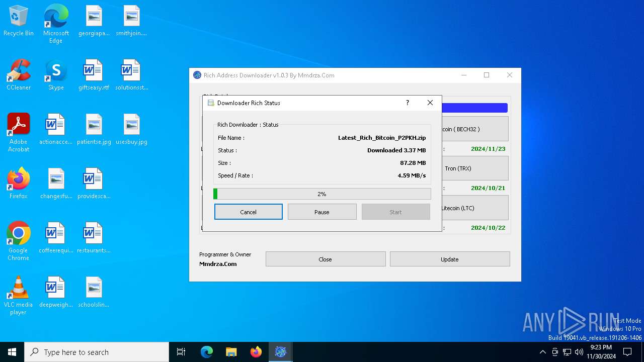This screenshot has width=644, height=362.
Task: Close the Downloader Rich Status dialog
Action: (430, 103)
